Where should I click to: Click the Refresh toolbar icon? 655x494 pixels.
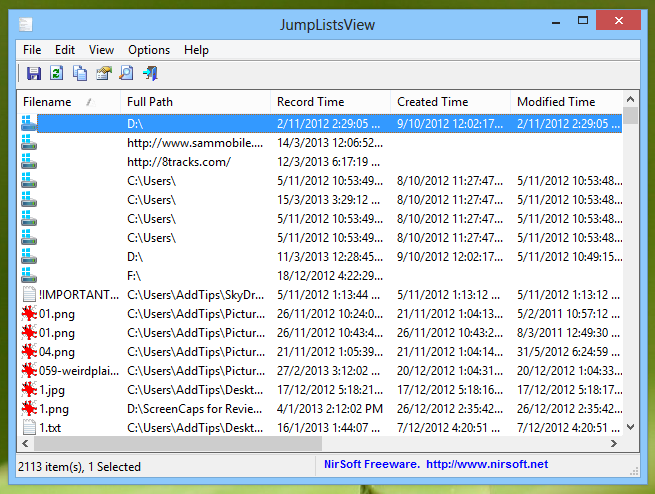coord(56,73)
